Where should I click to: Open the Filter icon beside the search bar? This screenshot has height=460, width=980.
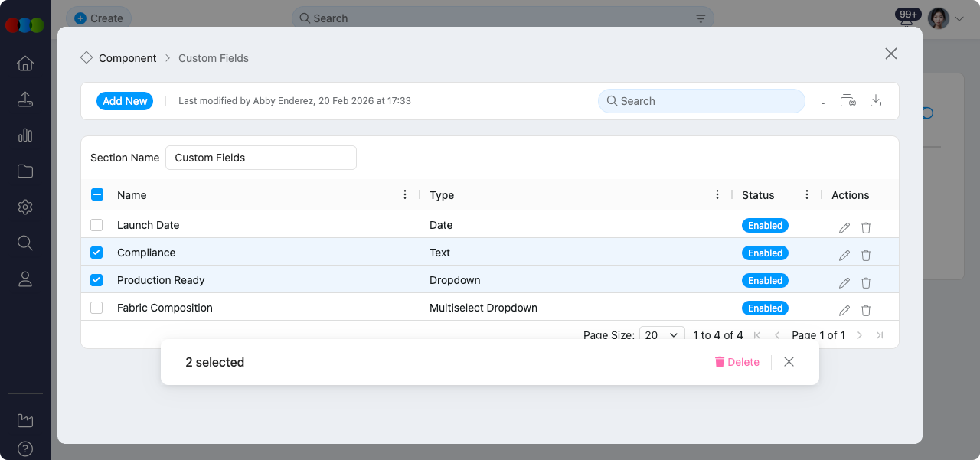tap(822, 100)
